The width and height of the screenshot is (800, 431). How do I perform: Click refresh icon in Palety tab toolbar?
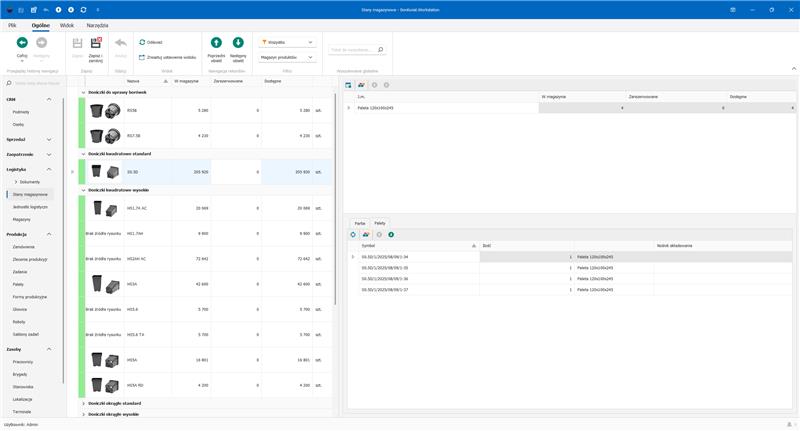(x=353, y=234)
